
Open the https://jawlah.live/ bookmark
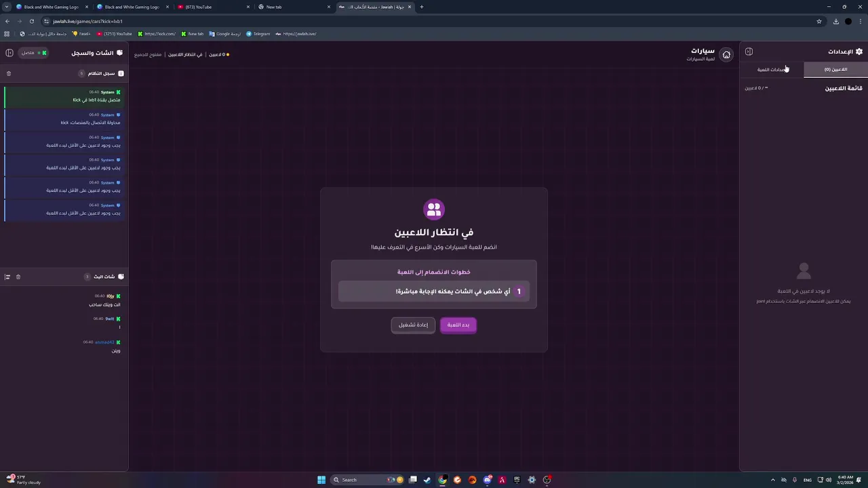pyautogui.click(x=296, y=34)
